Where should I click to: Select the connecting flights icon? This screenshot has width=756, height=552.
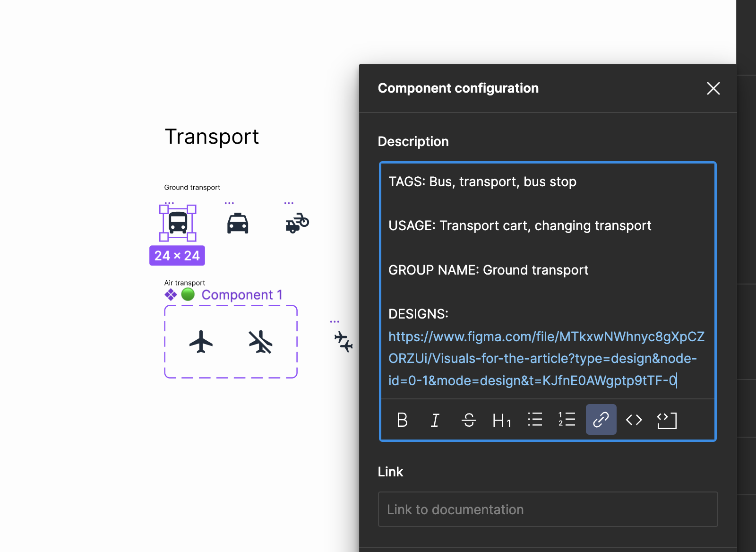(x=344, y=341)
